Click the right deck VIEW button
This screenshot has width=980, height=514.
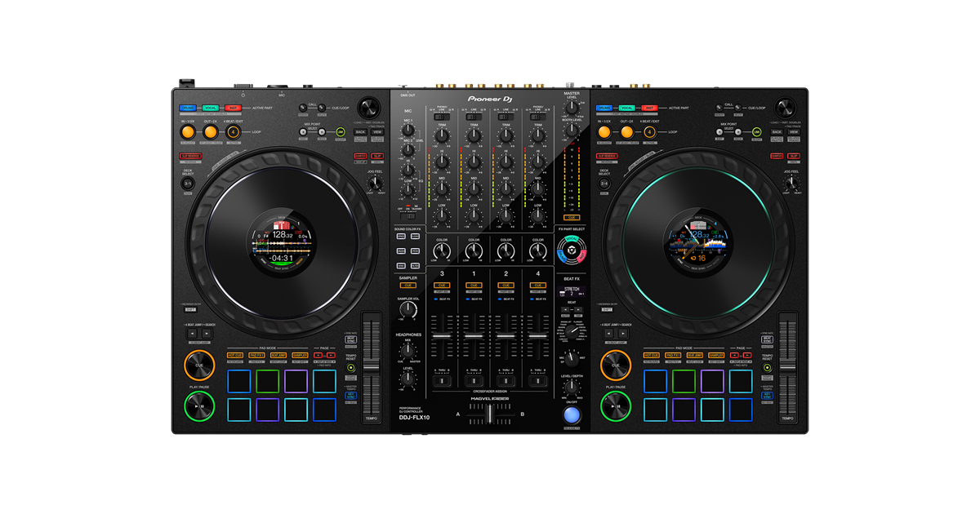tap(794, 132)
